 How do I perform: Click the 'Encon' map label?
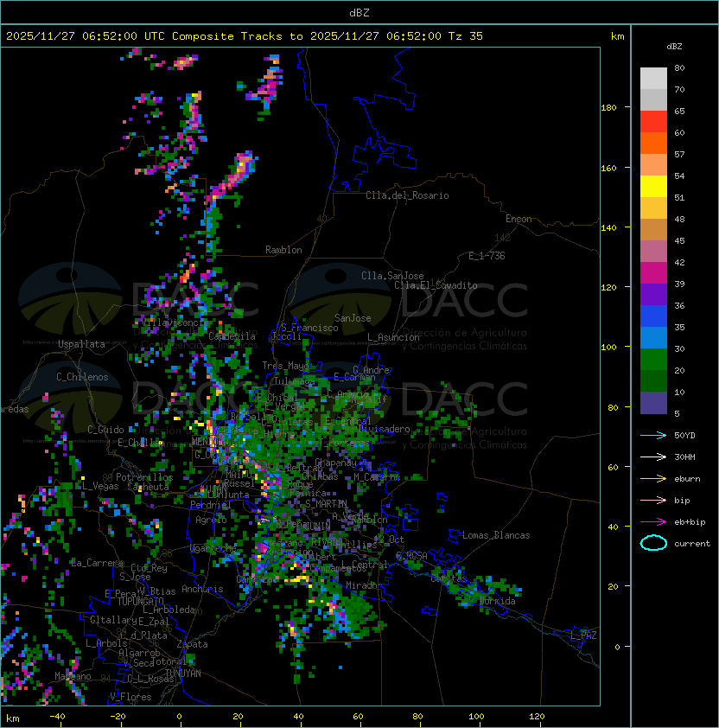(519, 219)
